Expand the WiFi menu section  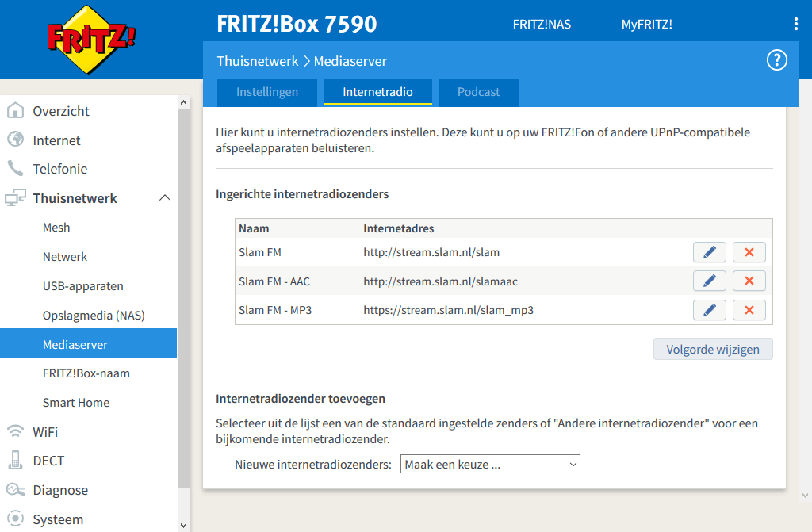pos(45,432)
